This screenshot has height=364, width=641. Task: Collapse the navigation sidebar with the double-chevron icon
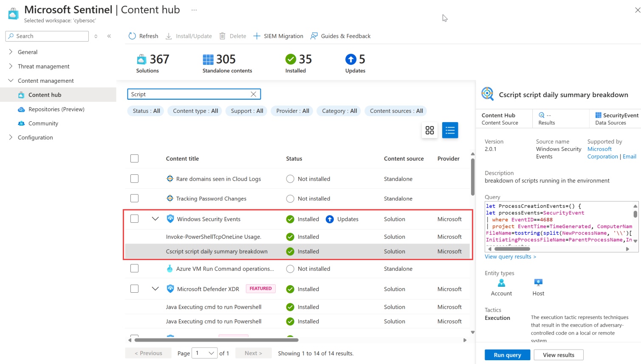tap(109, 36)
